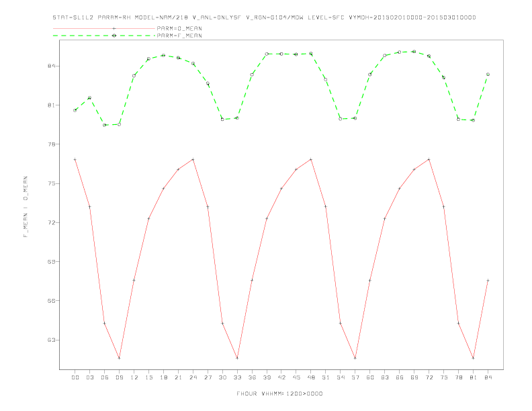Click the red O_MEAN data point at hour 24
The width and height of the screenshot is (532, 411).
193,159
